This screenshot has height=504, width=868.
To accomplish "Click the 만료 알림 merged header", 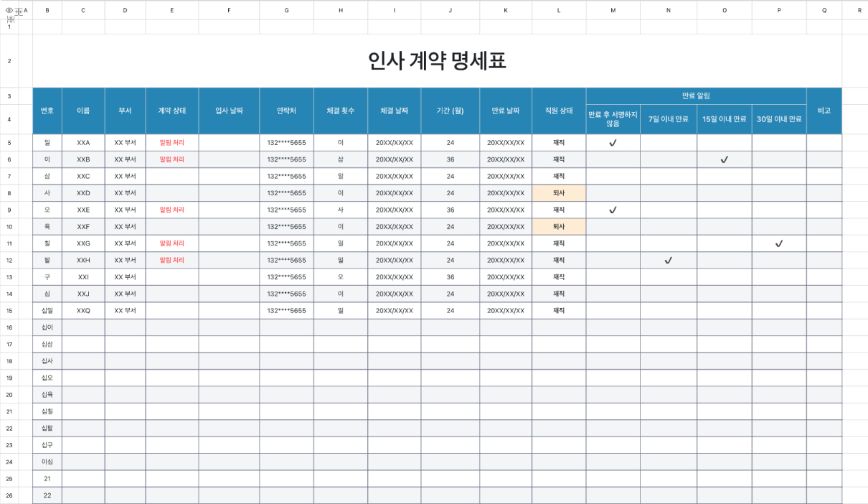I will point(696,95).
